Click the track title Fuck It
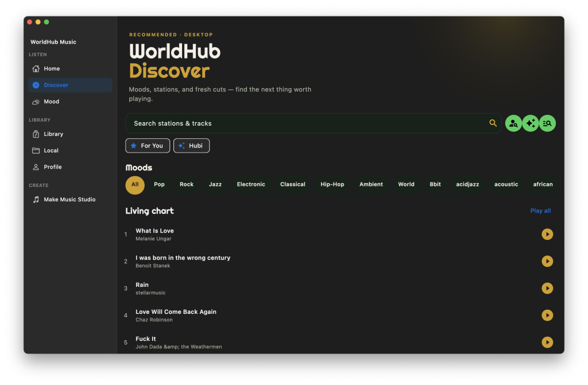 [x=145, y=339]
